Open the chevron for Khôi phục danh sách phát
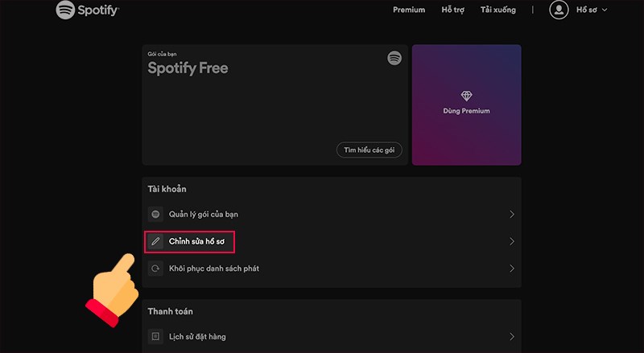 (x=512, y=269)
